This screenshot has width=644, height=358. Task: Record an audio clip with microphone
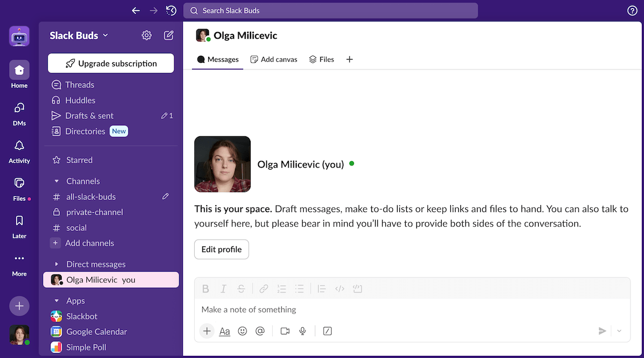303,331
